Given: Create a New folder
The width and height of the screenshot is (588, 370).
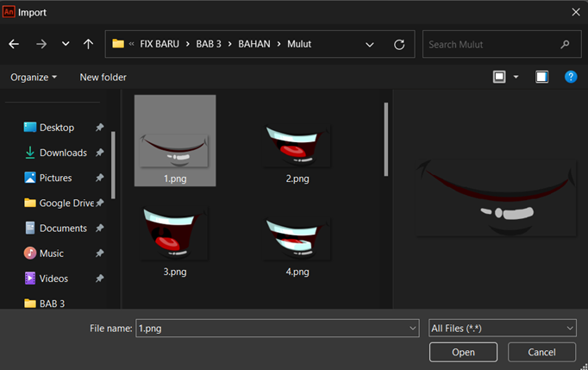Looking at the screenshot, I should coord(103,78).
